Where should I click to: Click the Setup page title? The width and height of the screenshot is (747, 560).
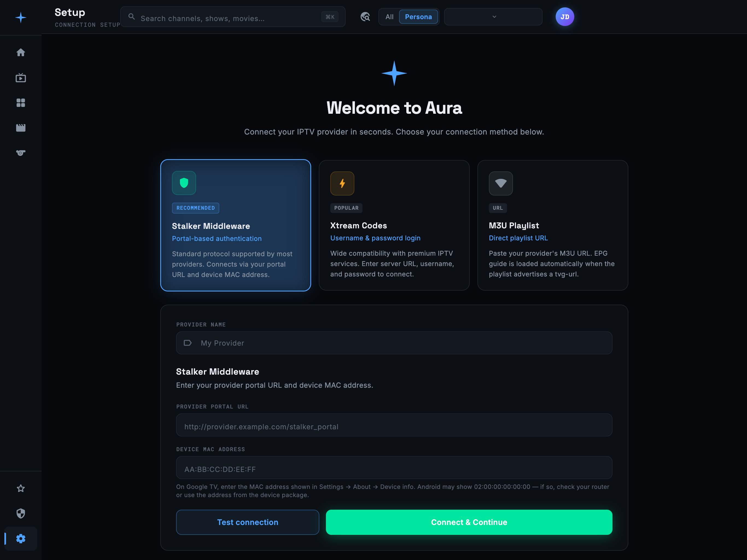pos(70,13)
